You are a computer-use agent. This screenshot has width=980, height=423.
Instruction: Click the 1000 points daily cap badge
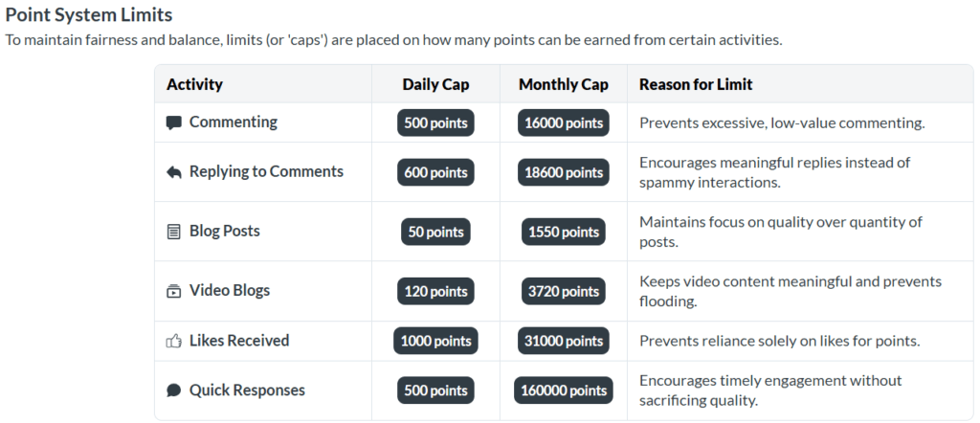[435, 341]
